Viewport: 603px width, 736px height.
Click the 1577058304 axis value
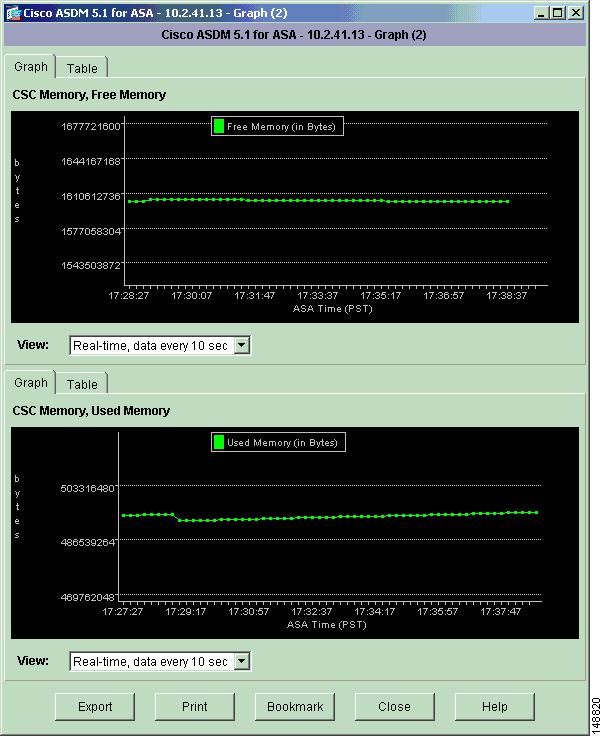91,231
